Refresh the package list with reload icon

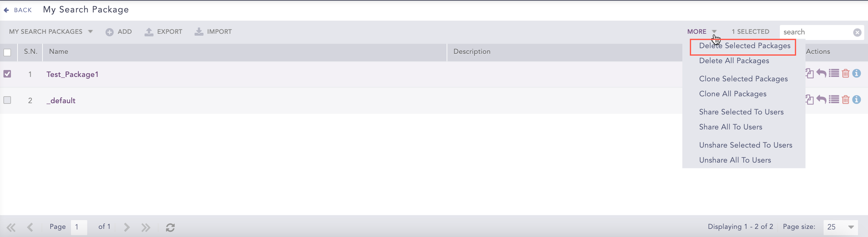coord(170,228)
